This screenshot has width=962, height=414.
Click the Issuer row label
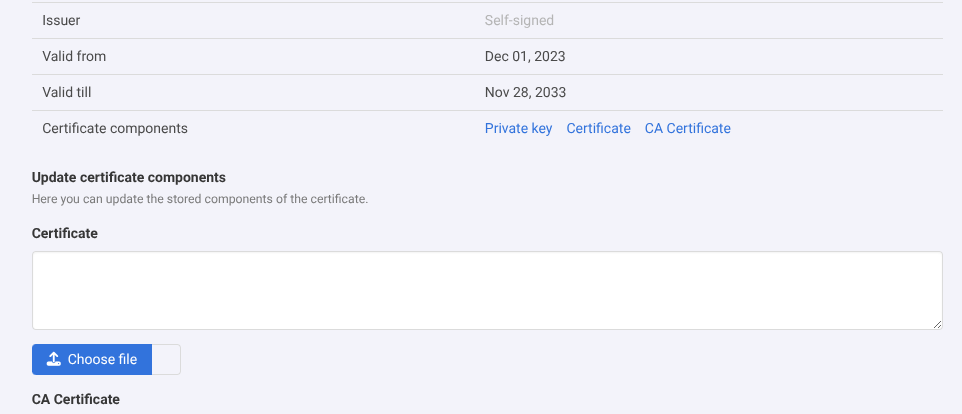click(x=61, y=20)
